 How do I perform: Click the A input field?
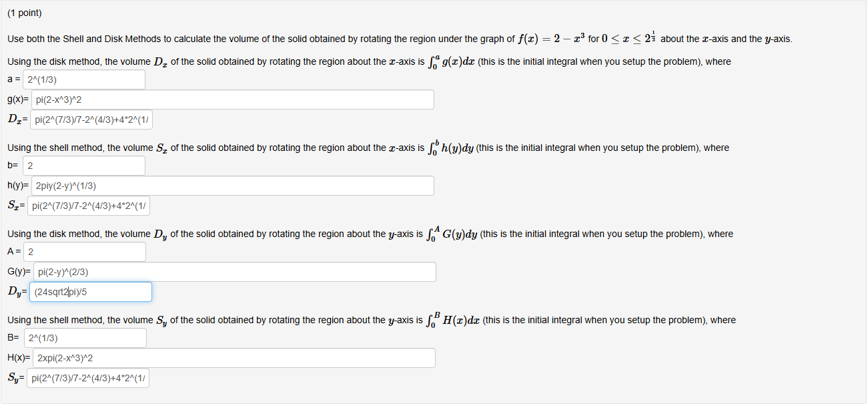85,251
